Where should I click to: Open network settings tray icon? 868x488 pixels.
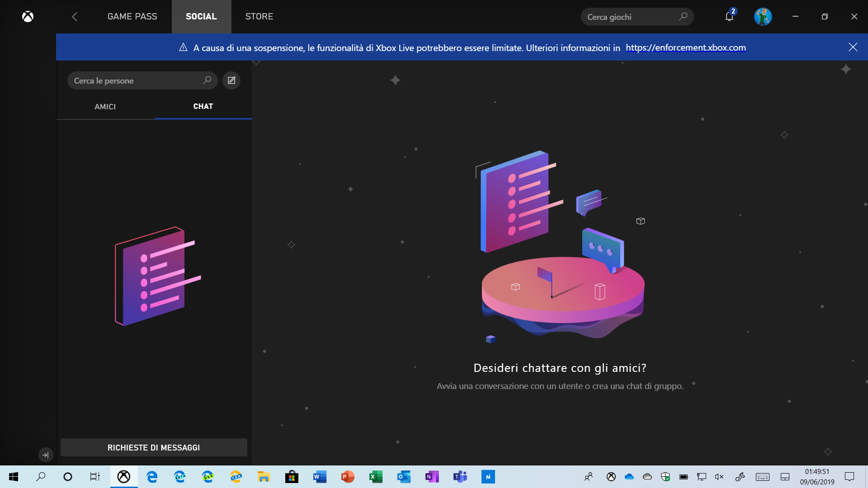[702, 477]
